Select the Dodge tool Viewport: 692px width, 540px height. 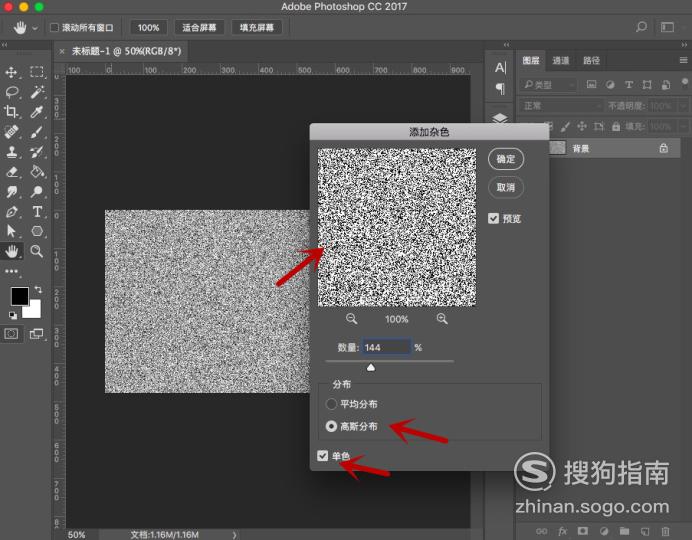click(37, 191)
